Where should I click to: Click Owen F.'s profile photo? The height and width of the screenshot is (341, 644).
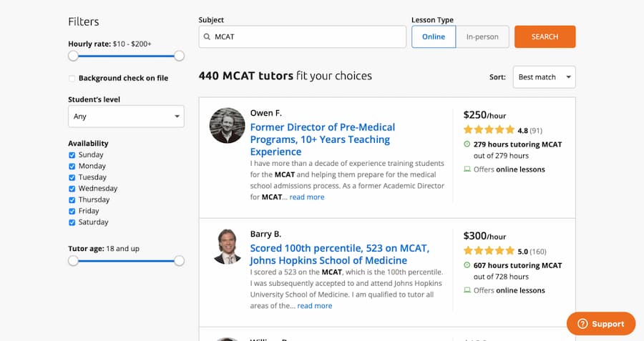227,126
